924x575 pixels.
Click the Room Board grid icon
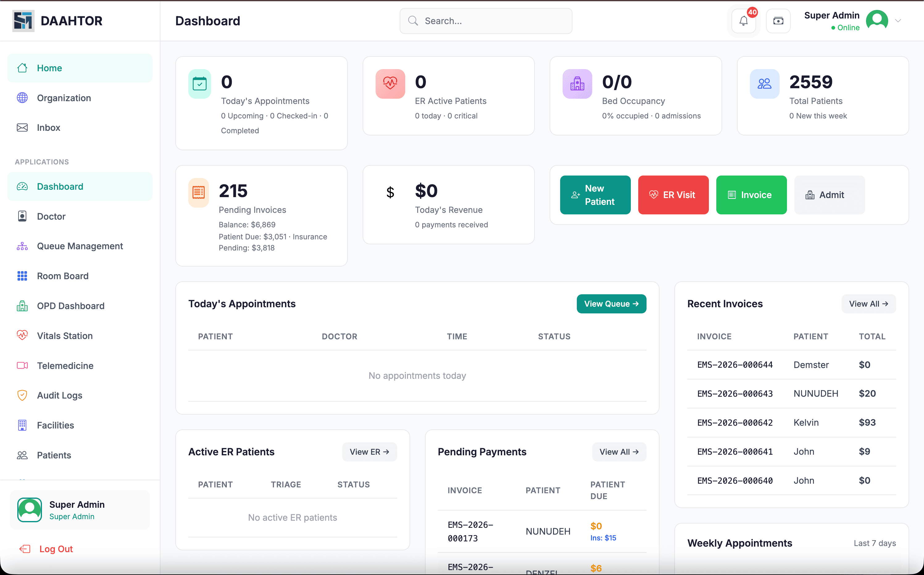22,276
